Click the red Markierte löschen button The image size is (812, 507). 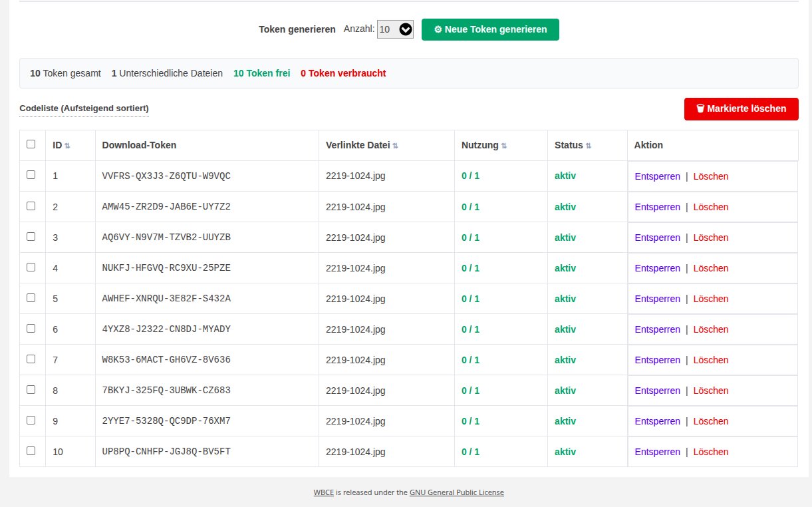pos(741,108)
